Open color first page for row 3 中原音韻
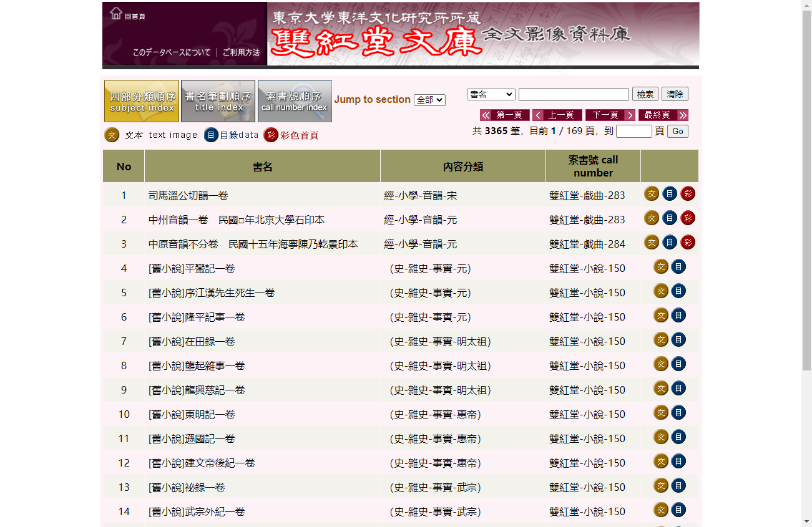The image size is (812, 527). 688,243
